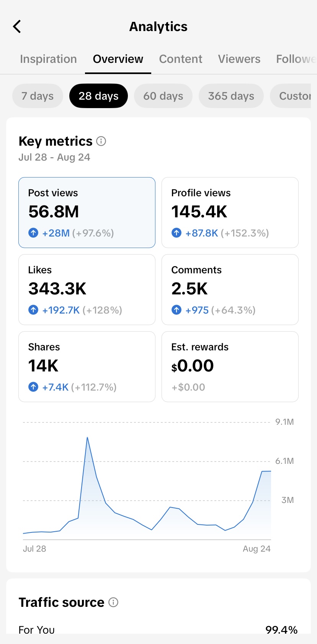The height and width of the screenshot is (644, 317).
Task: Select the Est. rewards metric card
Action: (x=230, y=366)
